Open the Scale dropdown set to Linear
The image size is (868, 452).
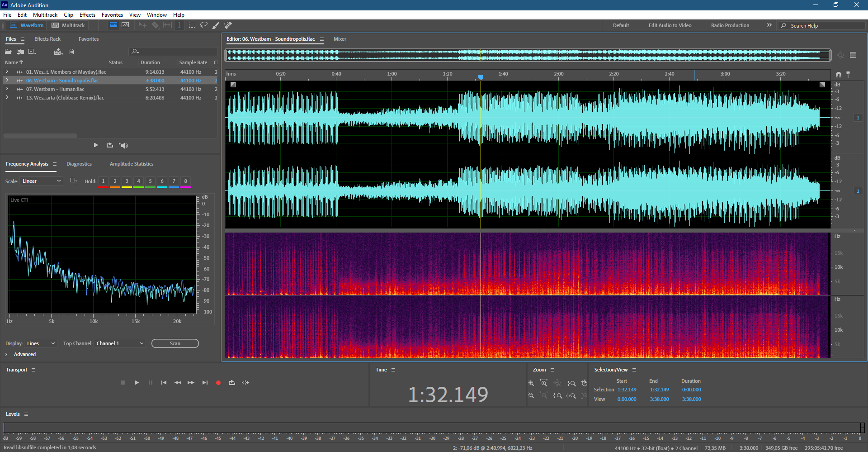pyautogui.click(x=42, y=181)
